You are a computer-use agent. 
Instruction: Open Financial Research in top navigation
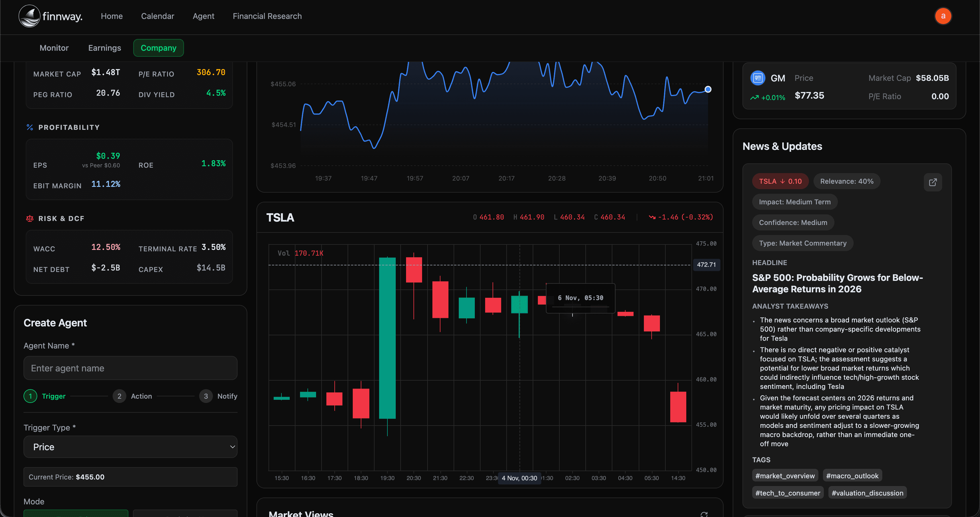[267, 16]
